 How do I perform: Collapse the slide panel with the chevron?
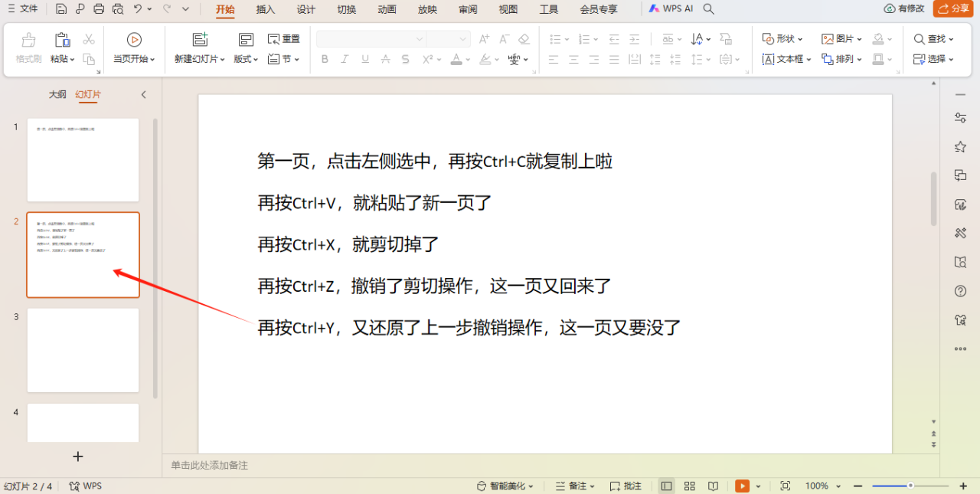point(143,94)
